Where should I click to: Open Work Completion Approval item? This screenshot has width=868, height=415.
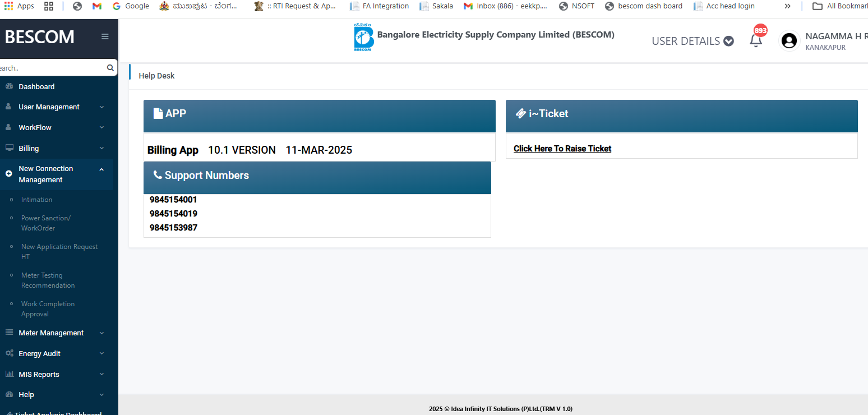tap(48, 309)
